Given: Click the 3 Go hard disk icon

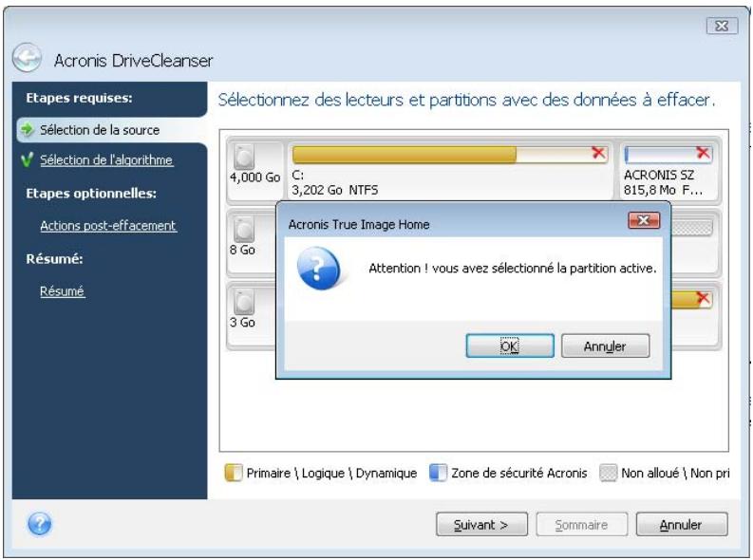Looking at the screenshot, I should tap(244, 301).
